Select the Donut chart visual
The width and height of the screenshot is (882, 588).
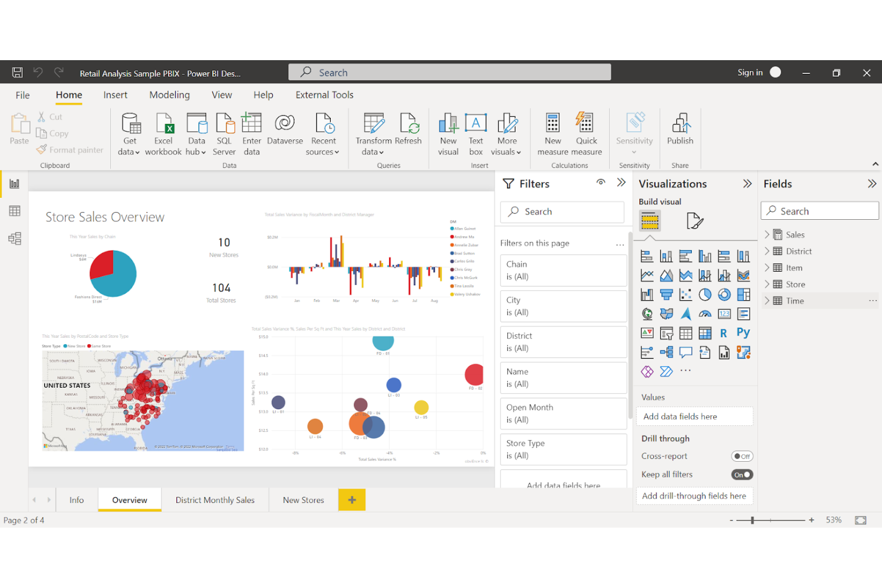724,295
